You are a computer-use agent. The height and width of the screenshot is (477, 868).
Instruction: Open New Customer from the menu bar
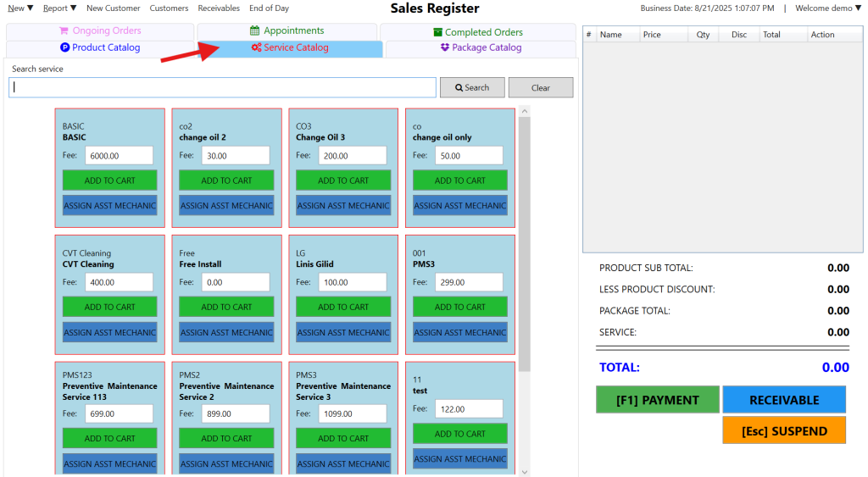click(113, 8)
